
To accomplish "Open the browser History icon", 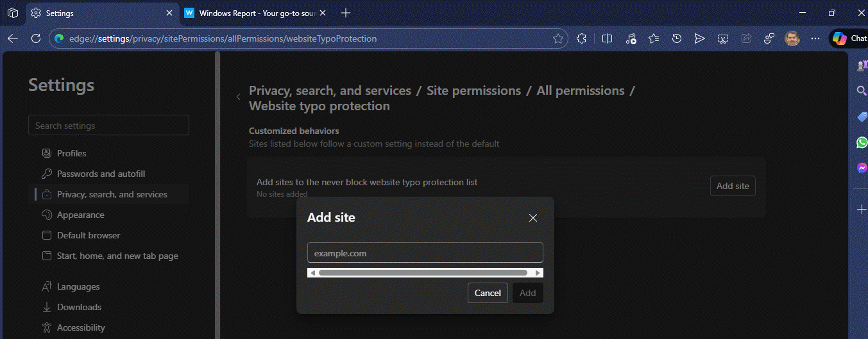I will click(x=677, y=38).
